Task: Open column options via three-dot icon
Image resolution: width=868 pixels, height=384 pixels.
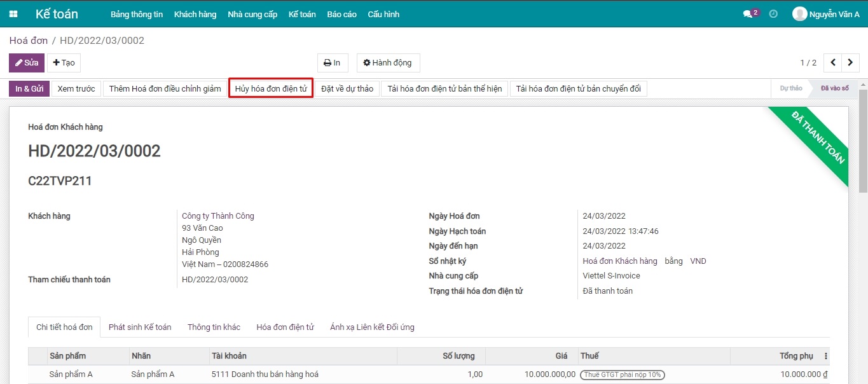Action: [x=825, y=355]
